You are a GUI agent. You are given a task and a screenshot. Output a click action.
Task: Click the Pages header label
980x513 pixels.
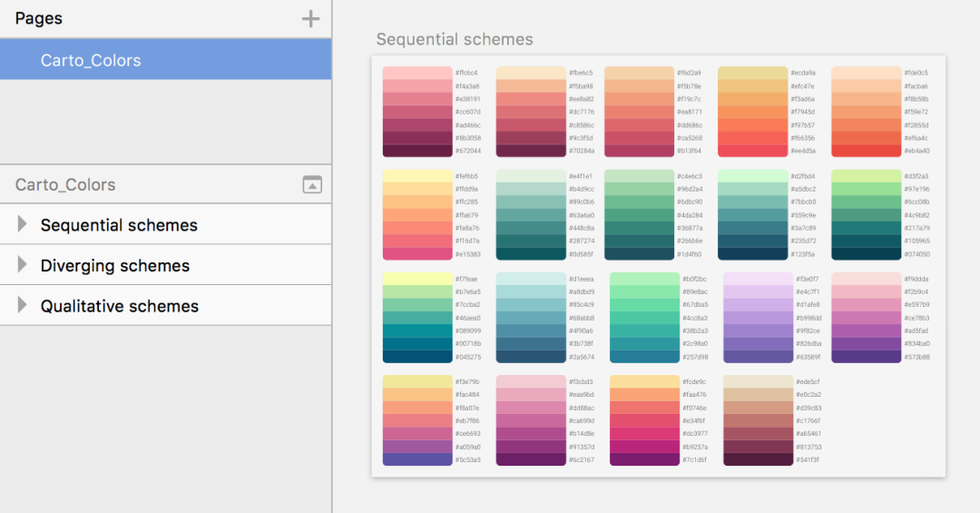[39, 18]
